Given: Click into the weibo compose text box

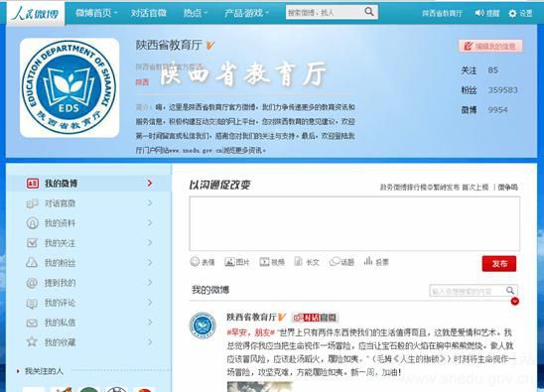Looking at the screenshot, I should (x=354, y=223).
